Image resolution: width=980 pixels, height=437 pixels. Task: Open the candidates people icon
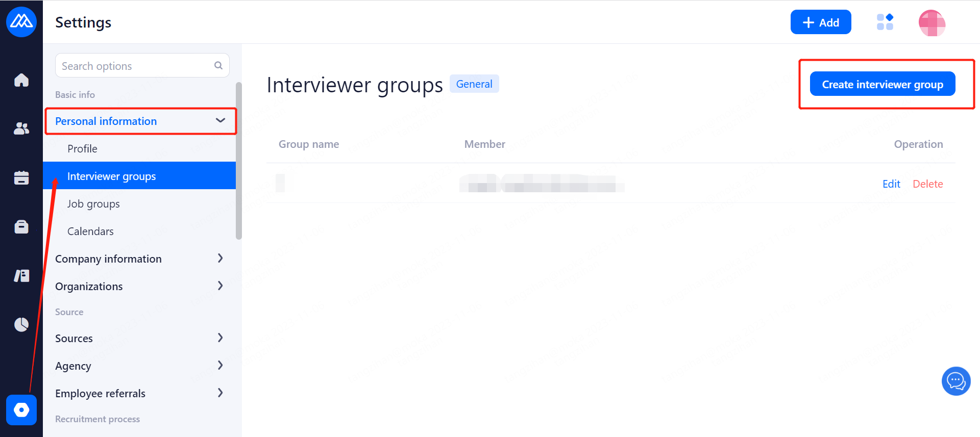[x=21, y=128]
